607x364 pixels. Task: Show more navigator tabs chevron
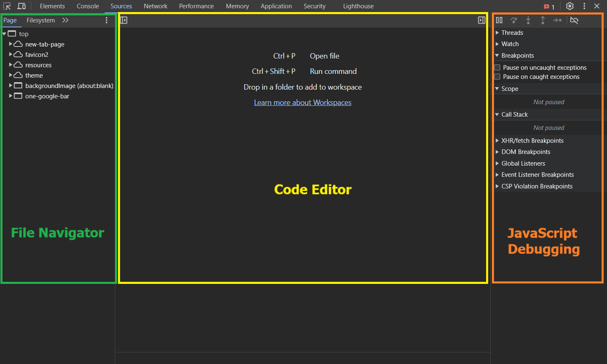pos(65,20)
